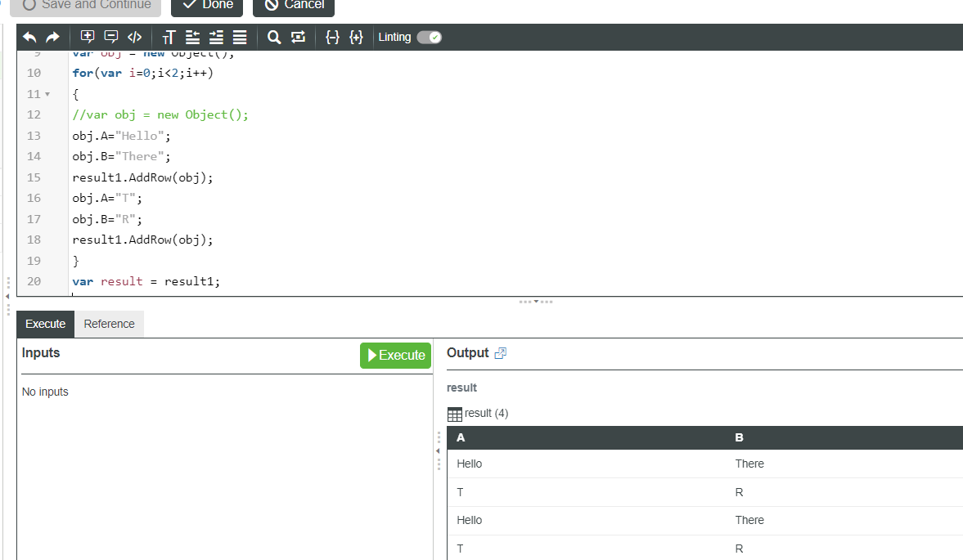Click the horizontal splitter collapse handle below editor
Image resolution: width=963 pixels, height=560 pixels.
(x=536, y=302)
